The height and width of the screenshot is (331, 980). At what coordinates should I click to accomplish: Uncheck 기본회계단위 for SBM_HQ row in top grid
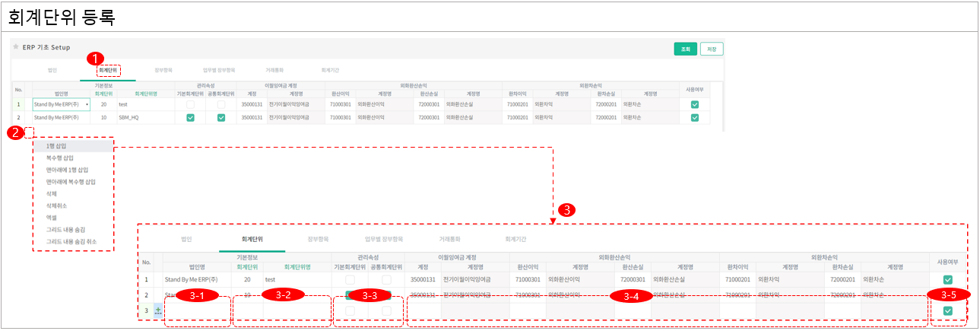[x=191, y=118]
